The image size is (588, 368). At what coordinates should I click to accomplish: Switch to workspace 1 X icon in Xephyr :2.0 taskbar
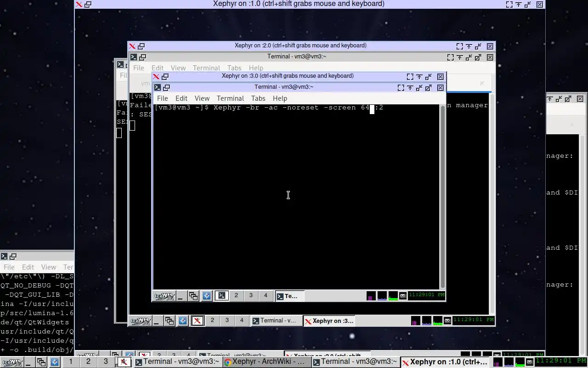(198, 321)
